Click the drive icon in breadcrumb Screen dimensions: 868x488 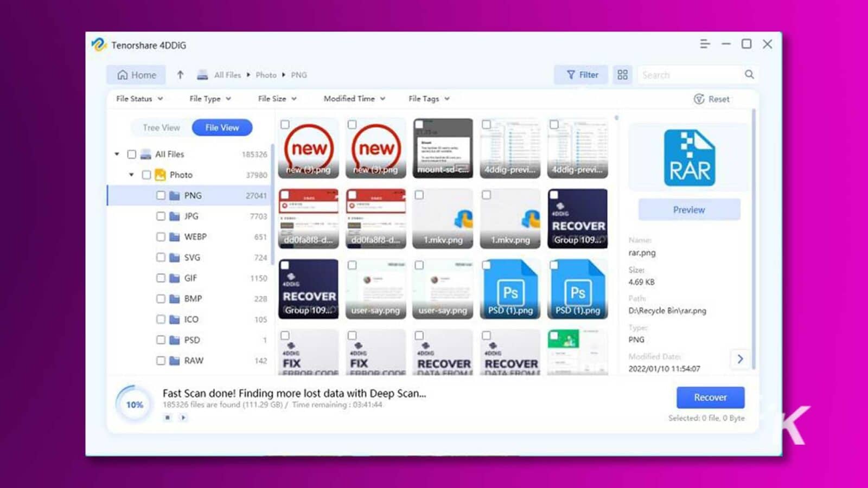pos(202,75)
